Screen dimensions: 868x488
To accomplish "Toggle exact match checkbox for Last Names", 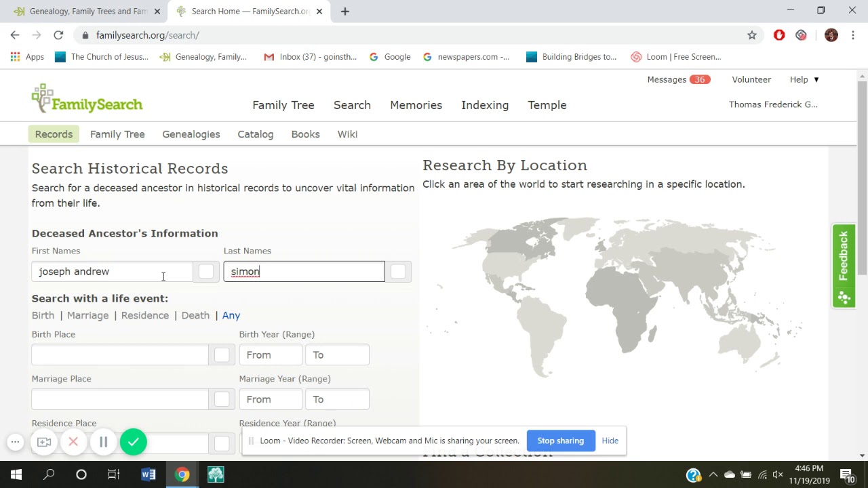I will pyautogui.click(x=398, y=272).
